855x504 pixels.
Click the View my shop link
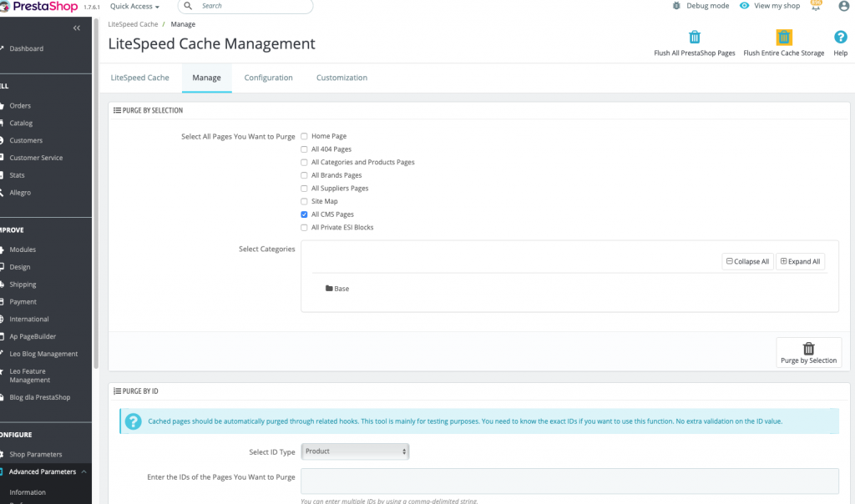point(777,6)
